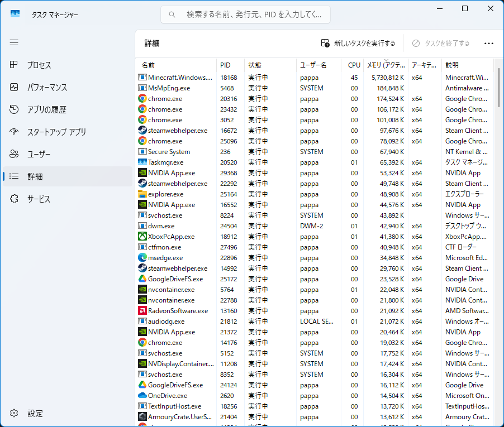
Task: Click the settings gear icon
Action: coord(14,413)
